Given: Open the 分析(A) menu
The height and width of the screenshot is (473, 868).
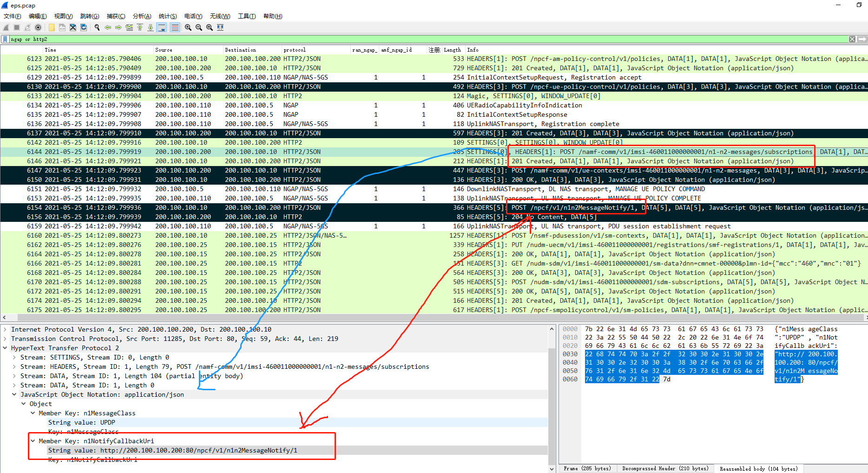Looking at the screenshot, I should point(142,16).
